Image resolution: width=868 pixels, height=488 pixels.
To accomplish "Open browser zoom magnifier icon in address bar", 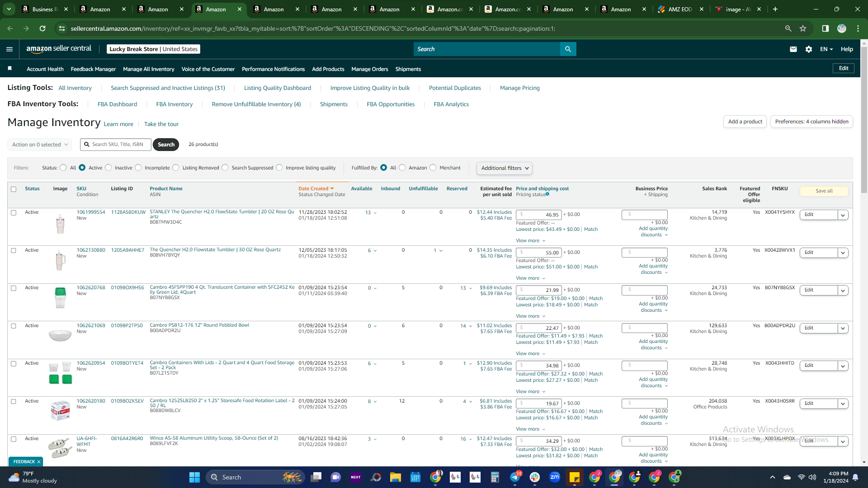I will tap(788, 28).
